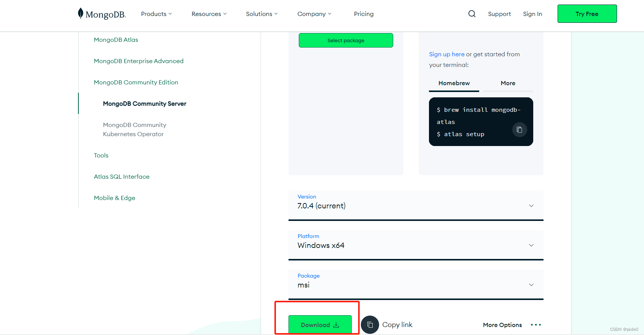Viewport: 644px width, 335px height.
Task: Open MongoDB Enterprise Advanced in sidebar
Action: point(139,61)
